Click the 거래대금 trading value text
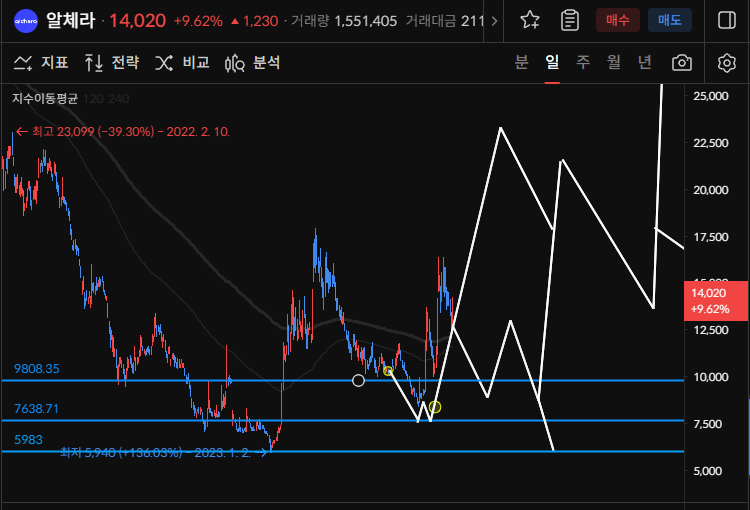The width and height of the screenshot is (750, 510). 445,21
